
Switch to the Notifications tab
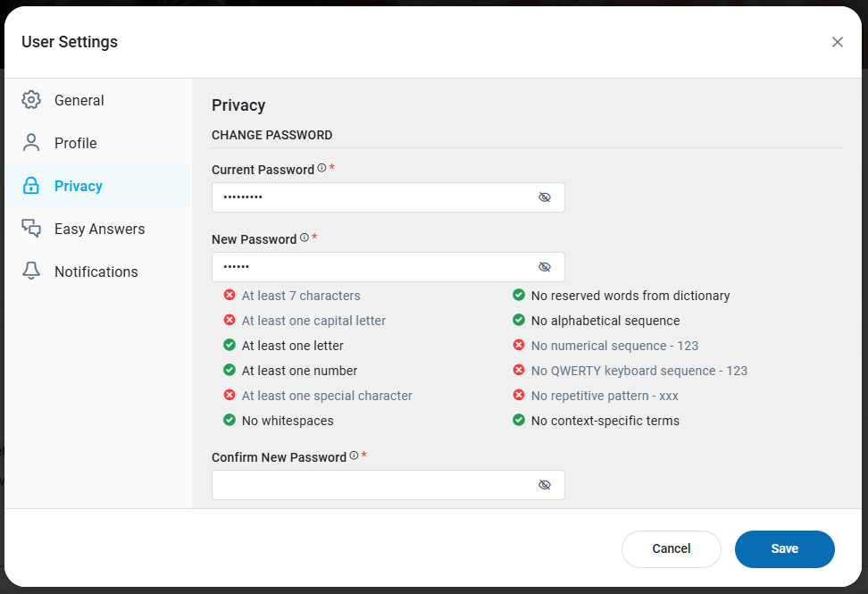point(96,272)
